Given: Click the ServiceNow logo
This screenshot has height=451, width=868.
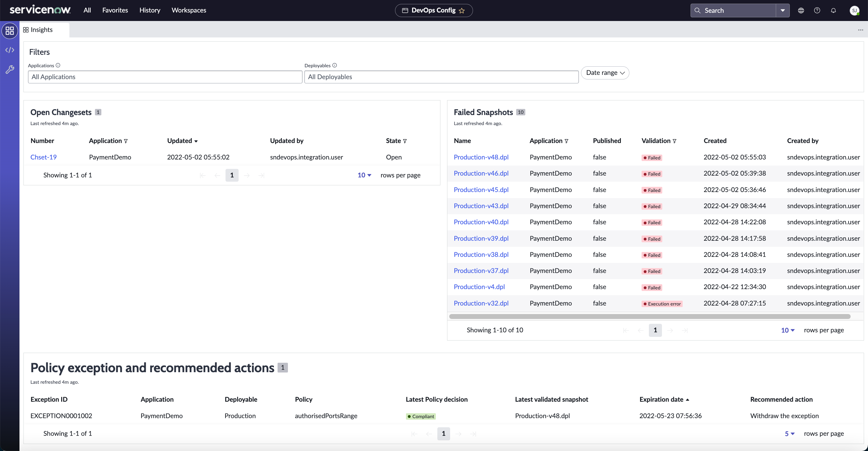Looking at the screenshot, I should [40, 10].
